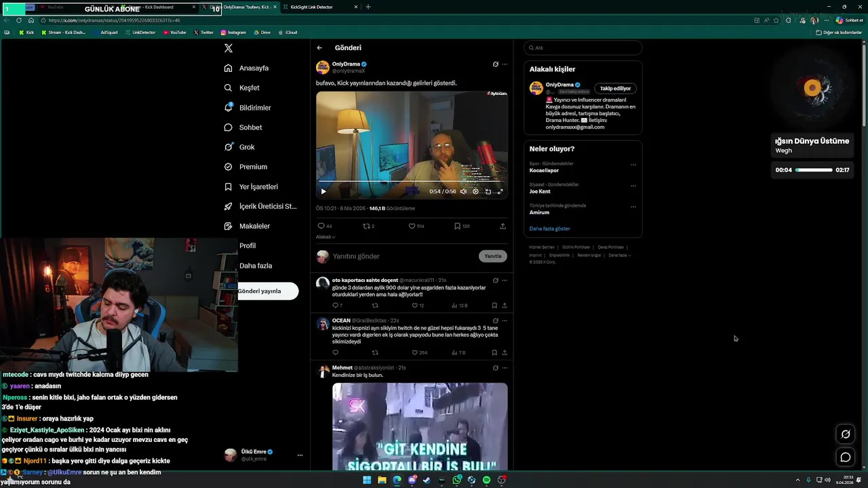Open Makaleler articles

pyautogui.click(x=247, y=226)
